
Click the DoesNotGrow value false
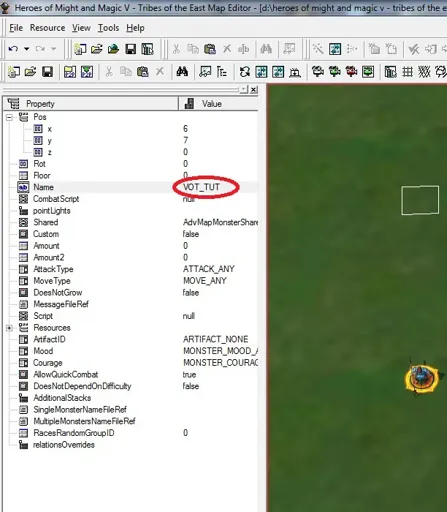191,293
